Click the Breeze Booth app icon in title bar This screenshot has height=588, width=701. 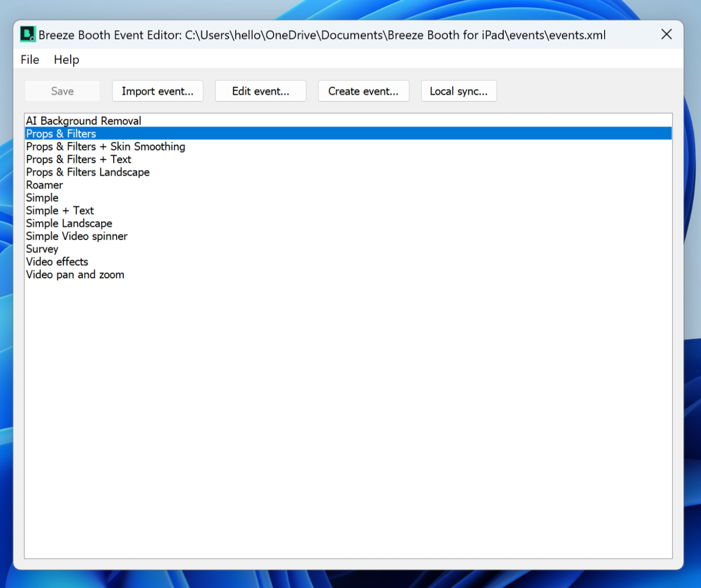pos(27,34)
